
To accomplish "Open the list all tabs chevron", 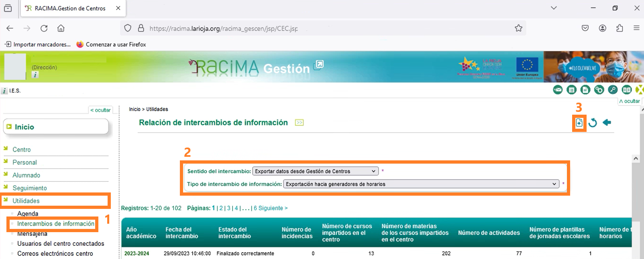I will 554,8.
